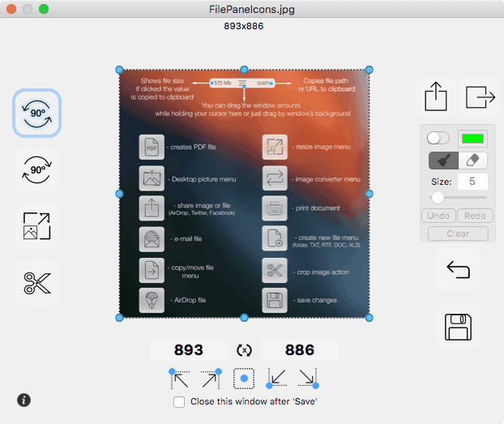Click the red close window button

(11, 9)
